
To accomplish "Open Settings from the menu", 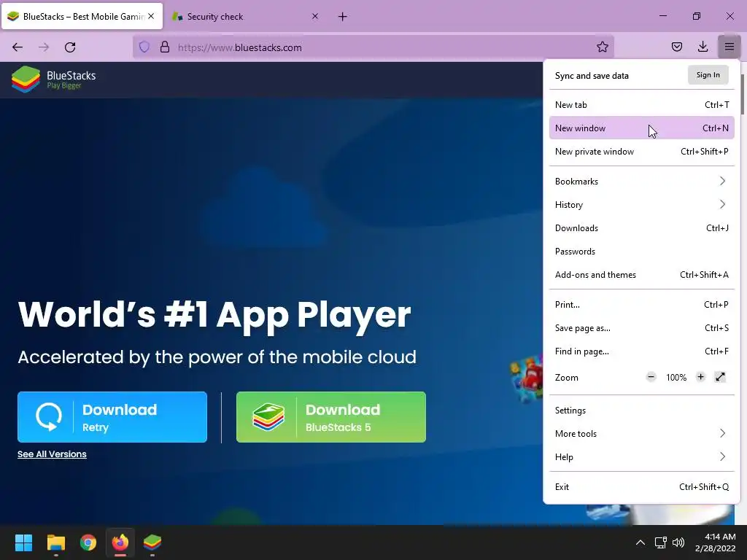I will point(642,411).
